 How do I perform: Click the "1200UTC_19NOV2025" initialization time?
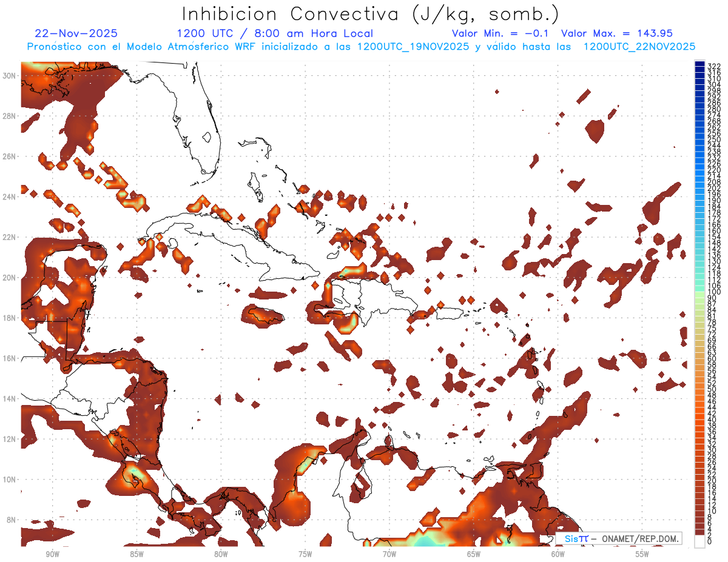(413, 47)
